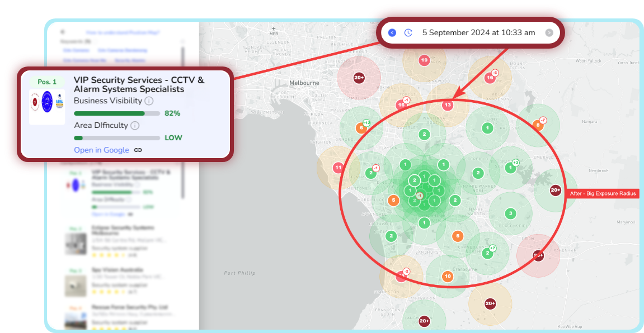Click the 1 marker with +3 badge

click(510, 167)
